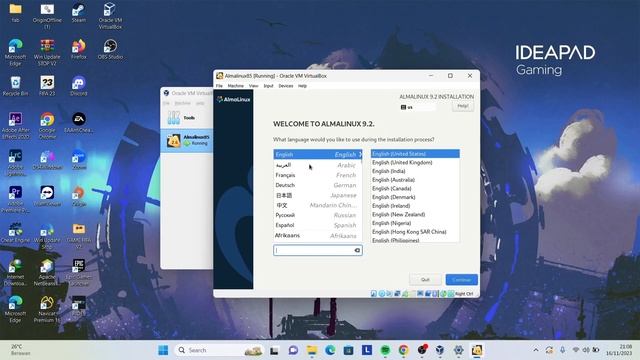Open File Explorer from the taskbar

(312, 350)
